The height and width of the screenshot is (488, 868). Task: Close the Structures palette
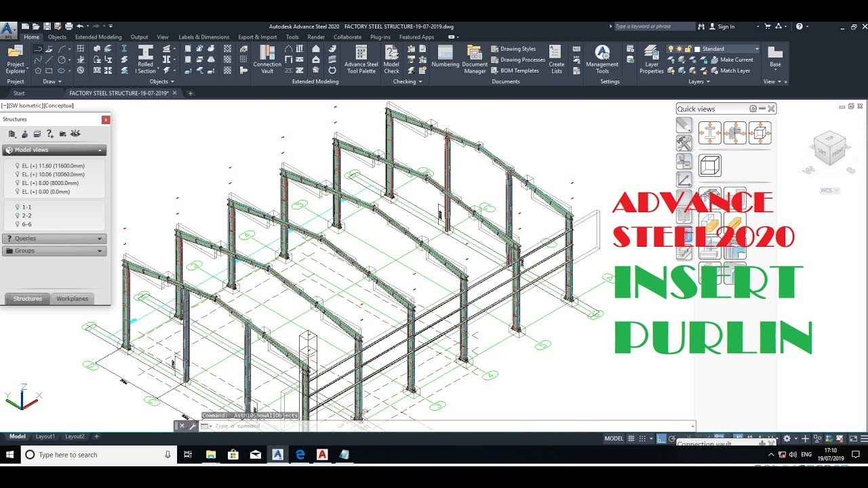point(106,119)
